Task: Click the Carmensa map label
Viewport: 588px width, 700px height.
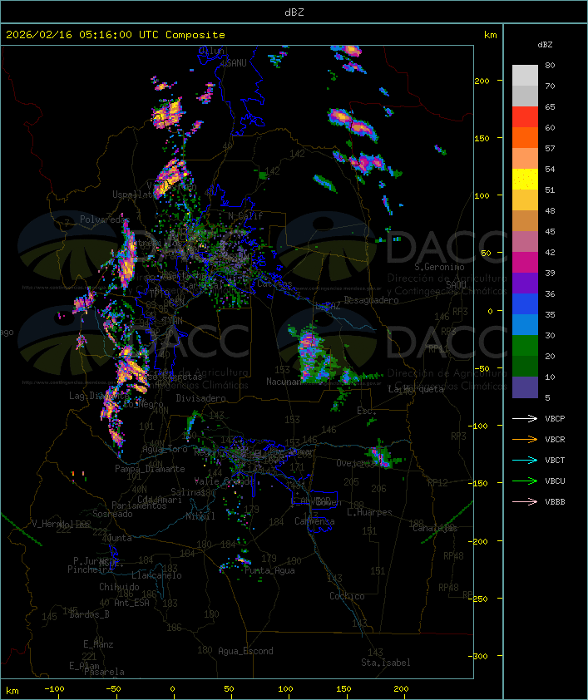Action: tap(314, 521)
